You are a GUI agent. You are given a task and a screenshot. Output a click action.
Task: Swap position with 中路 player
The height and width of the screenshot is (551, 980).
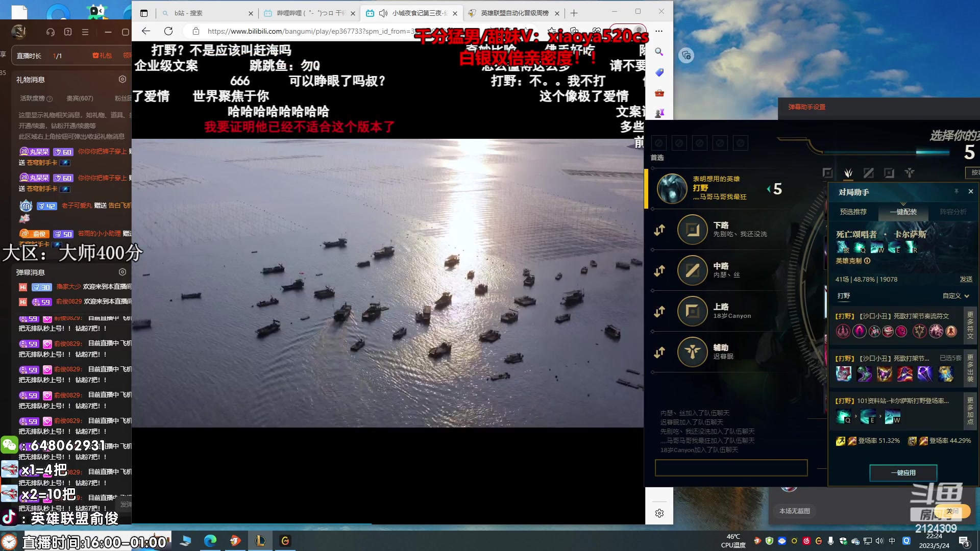click(659, 270)
